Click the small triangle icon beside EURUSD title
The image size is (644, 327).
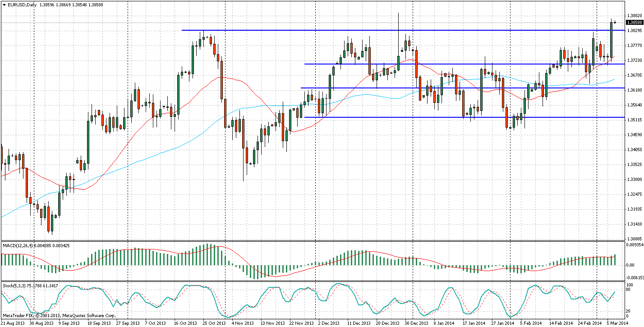pos(4,5)
